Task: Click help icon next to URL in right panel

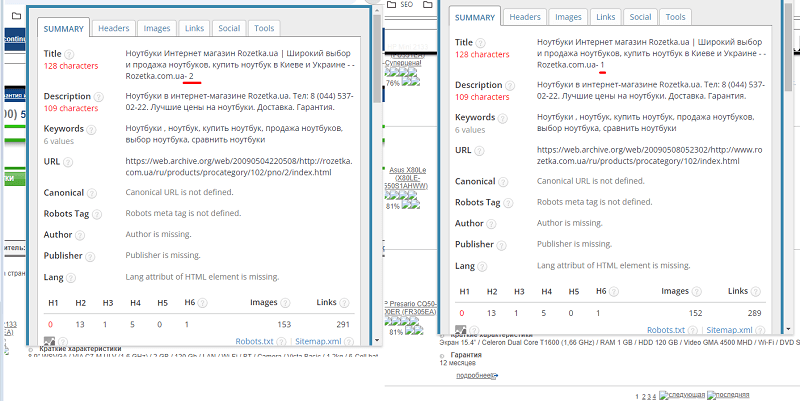Action: [x=480, y=151]
